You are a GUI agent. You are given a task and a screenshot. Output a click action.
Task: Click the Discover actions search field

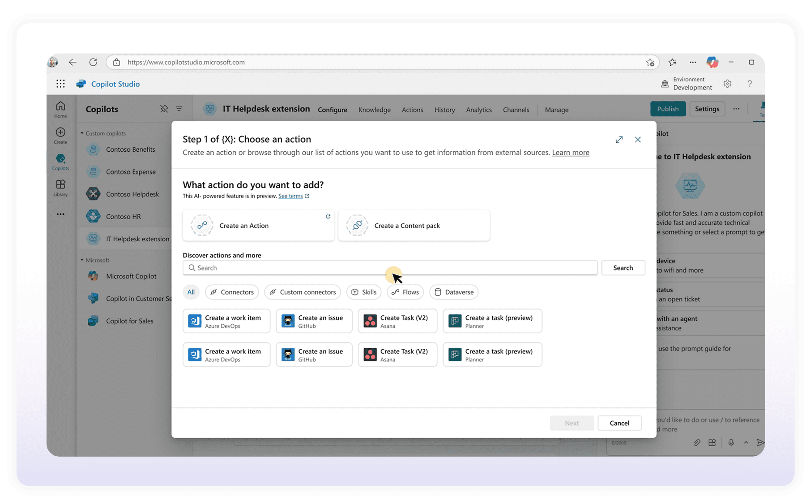[x=390, y=268]
